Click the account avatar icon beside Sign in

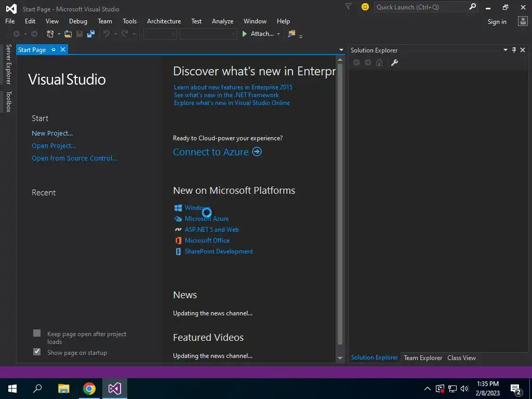pos(523,21)
